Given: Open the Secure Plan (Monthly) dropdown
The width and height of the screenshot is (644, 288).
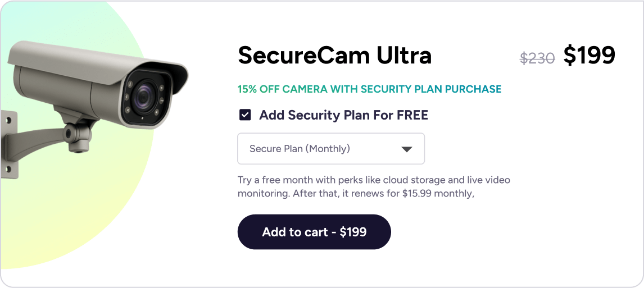Looking at the screenshot, I should click(330, 149).
